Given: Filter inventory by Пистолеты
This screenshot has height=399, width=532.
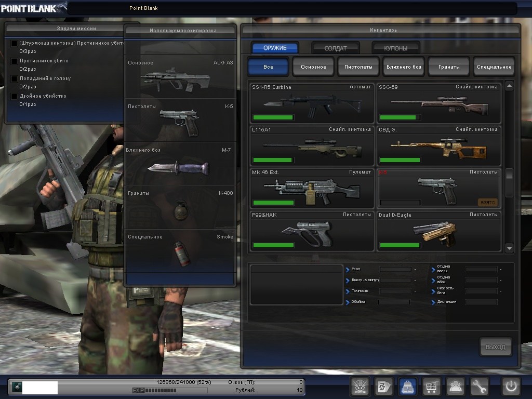Looking at the screenshot, I should click(x=358, y=66).
